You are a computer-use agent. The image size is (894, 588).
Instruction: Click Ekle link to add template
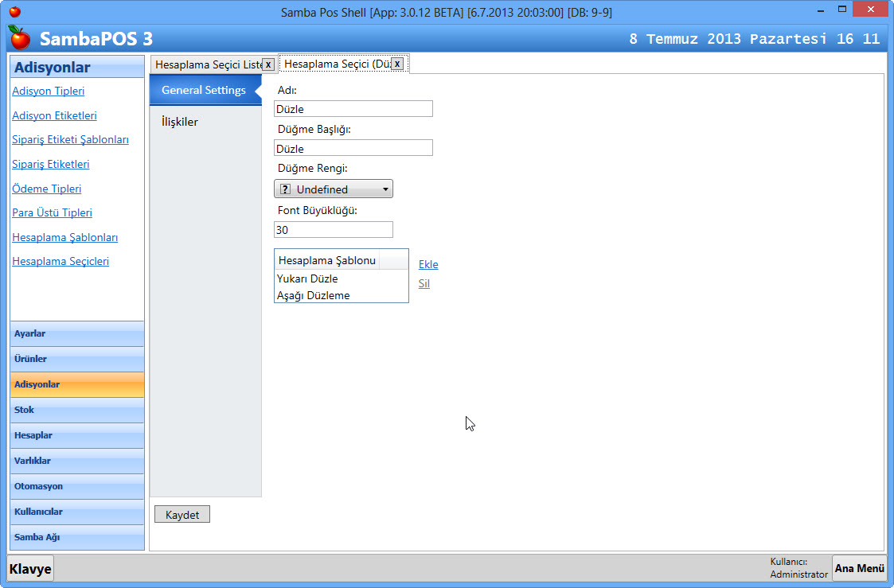[428, 264]
